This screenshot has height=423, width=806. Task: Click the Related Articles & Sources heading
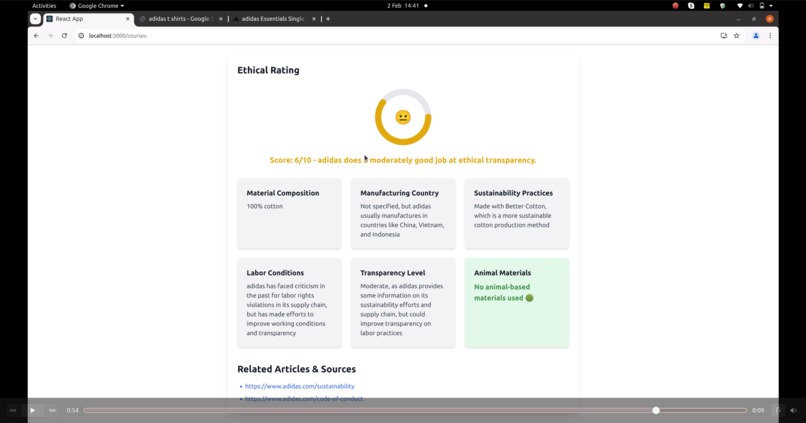pyautogui.click(x=297, y=369)
